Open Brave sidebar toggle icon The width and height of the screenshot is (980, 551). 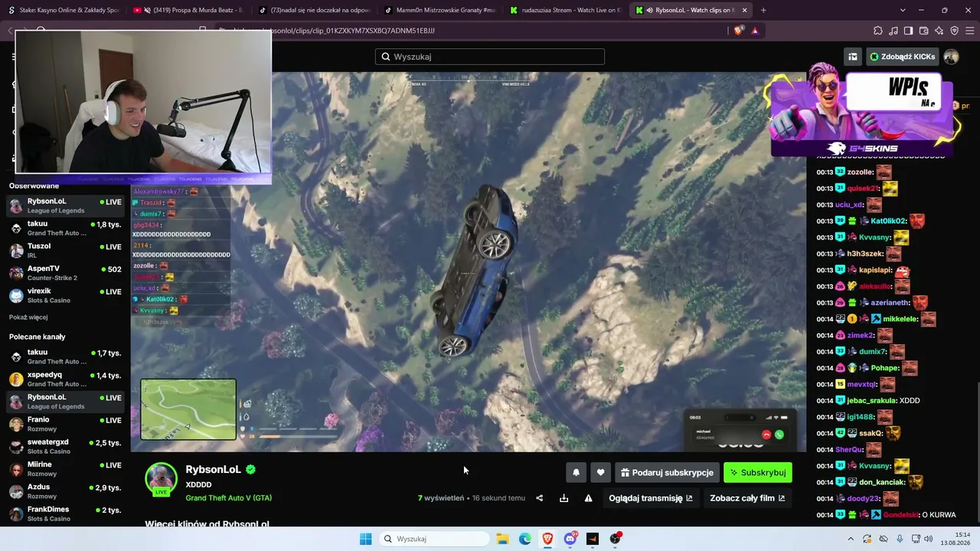tap(908, 31)
